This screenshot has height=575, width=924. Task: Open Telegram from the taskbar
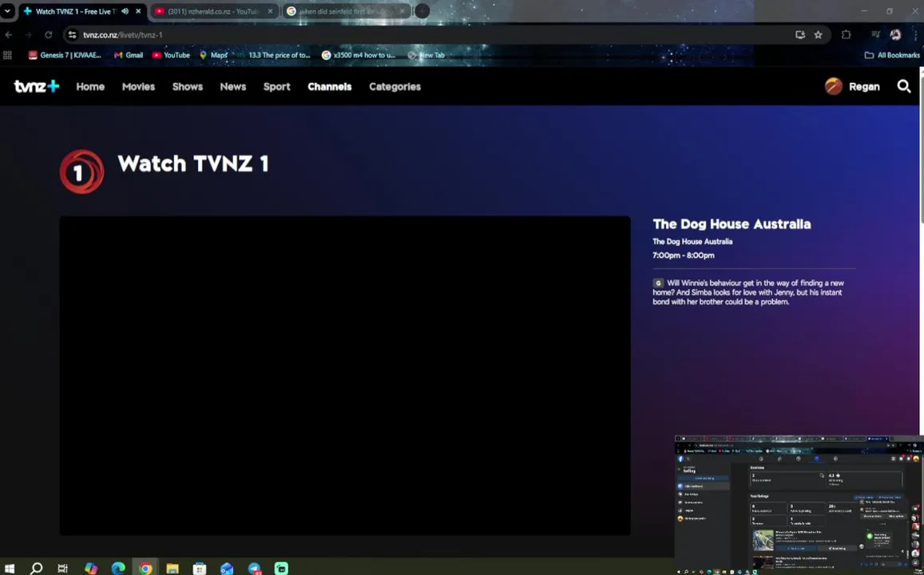pyautogui.click(x=255, y=569)
